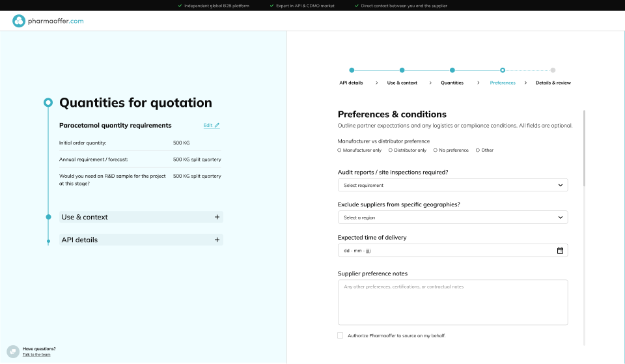Go to Preferences step label

pos(503,83)
